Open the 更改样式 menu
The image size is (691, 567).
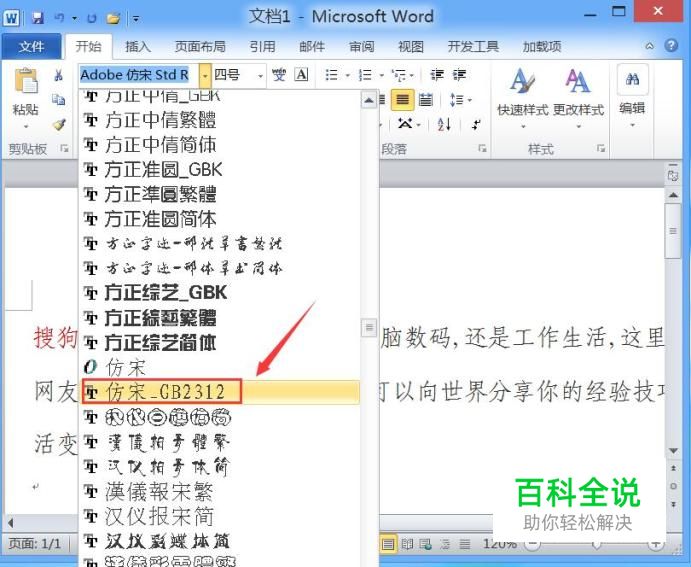coord(578,98)
